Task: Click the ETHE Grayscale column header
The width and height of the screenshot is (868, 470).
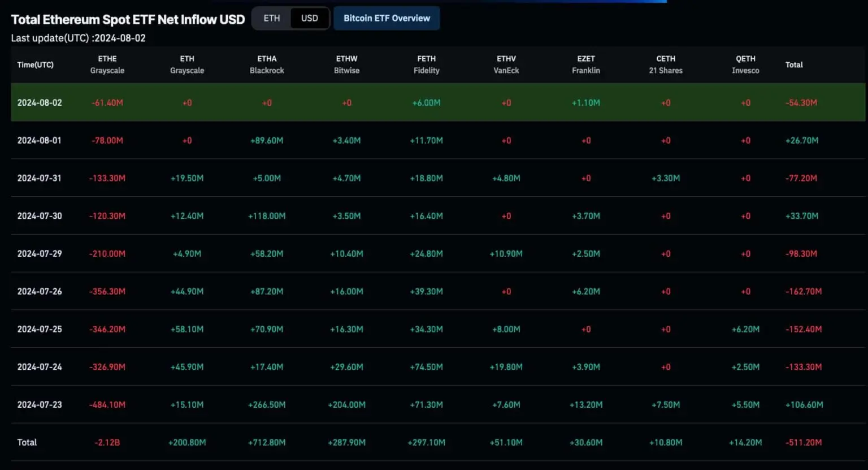Action: point(107,64)
